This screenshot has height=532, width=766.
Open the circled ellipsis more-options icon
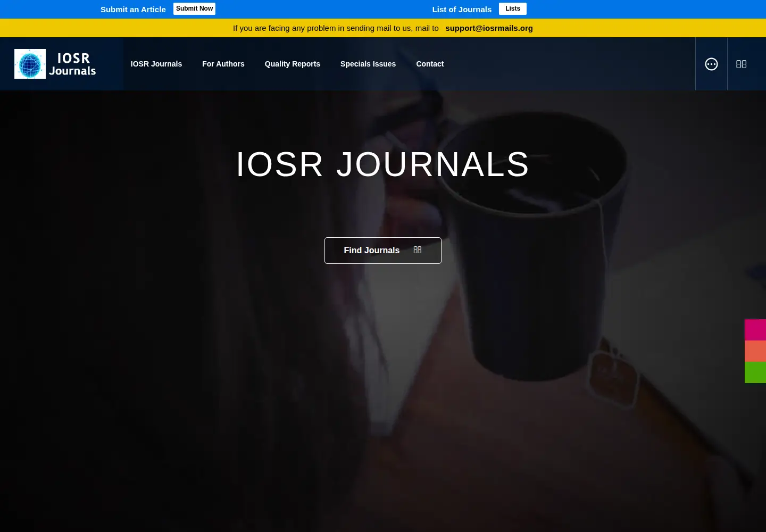(711, 64)
